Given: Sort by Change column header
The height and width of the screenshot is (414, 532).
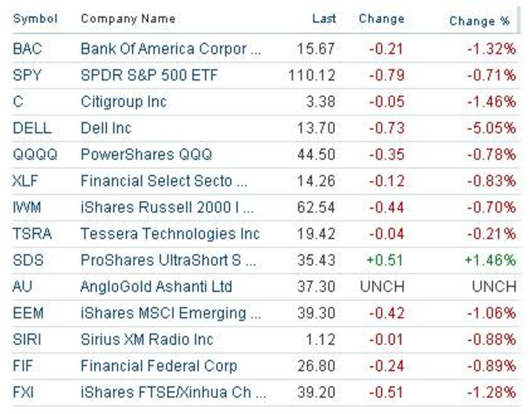Looking at the screenshot, I should coord(381,19).
